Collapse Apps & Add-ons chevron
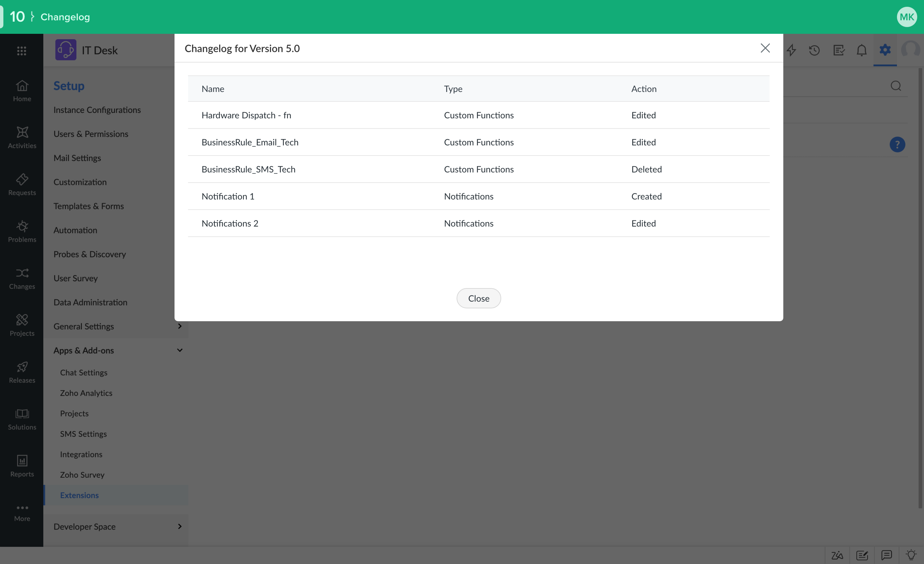 [x=180, y=350]
